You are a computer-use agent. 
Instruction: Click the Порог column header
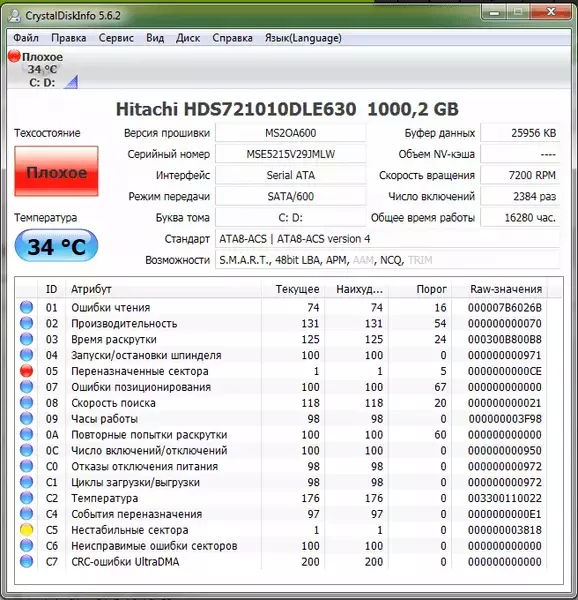point(420,289)
